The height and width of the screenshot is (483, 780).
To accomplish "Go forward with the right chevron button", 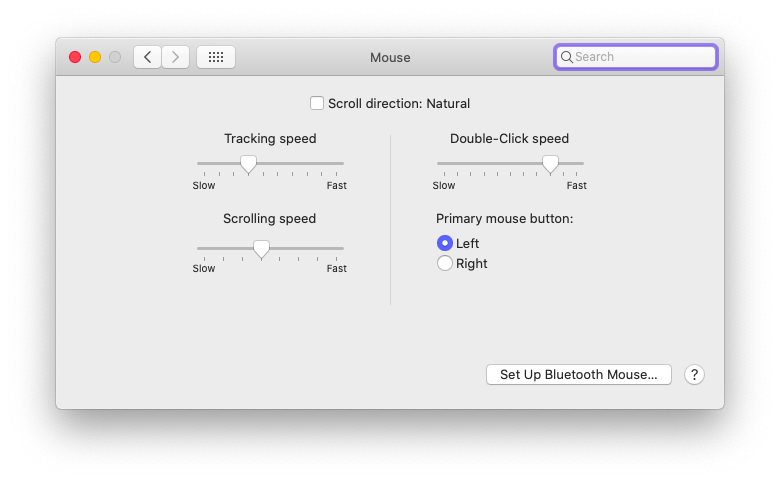I will tap(175, 57).
